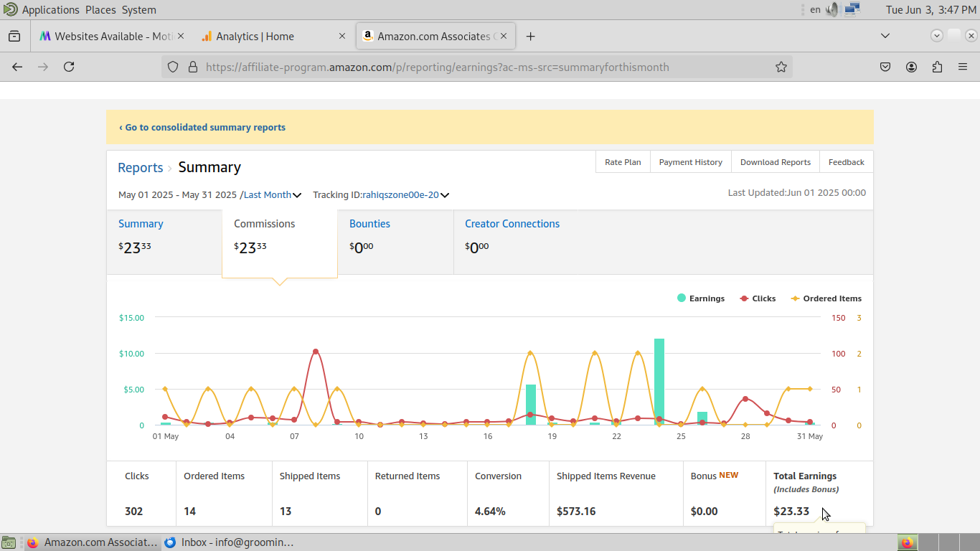
Task: Click the URL address bar
Action: 477,67
